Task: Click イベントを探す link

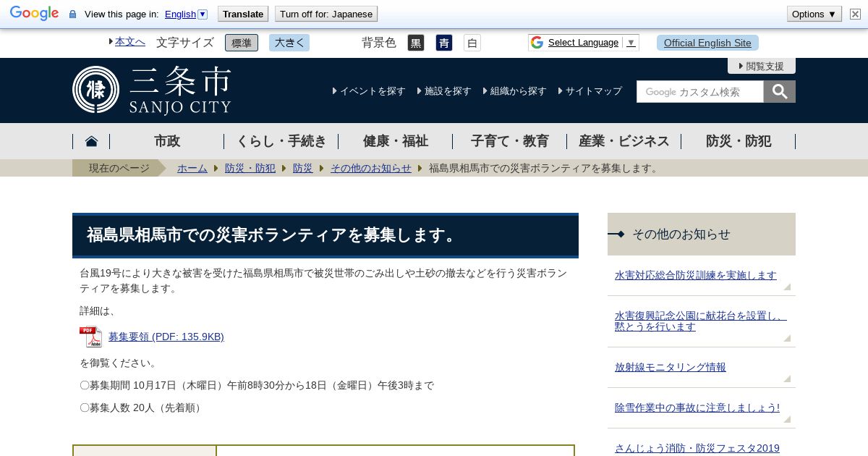Action: coord(373,91)
